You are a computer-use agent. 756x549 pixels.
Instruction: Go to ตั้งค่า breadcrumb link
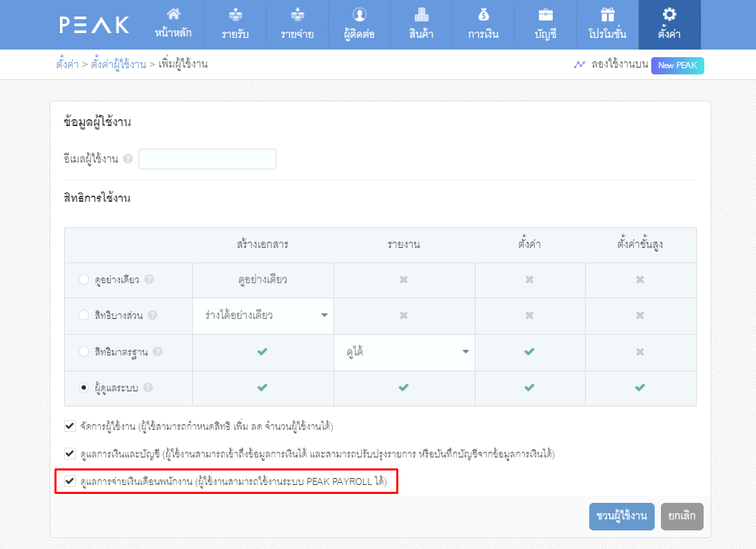[x=67, y=64]
